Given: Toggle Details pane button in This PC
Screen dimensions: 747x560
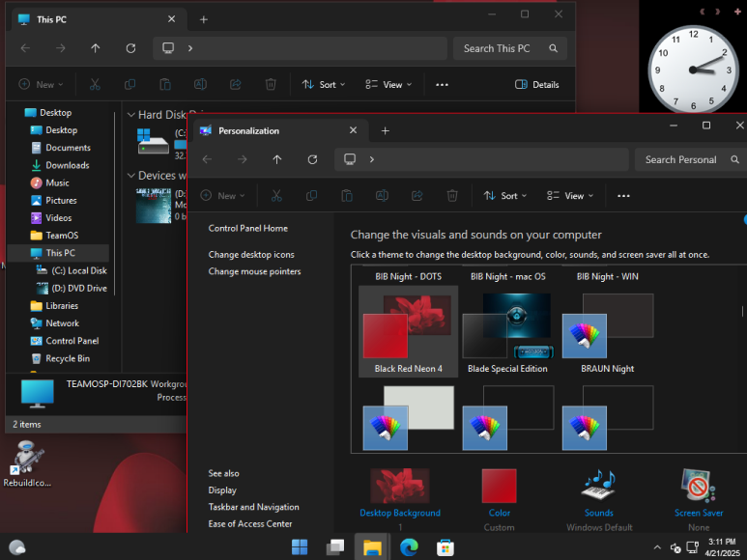Looking at the screenshot, I should coord(536,84).
